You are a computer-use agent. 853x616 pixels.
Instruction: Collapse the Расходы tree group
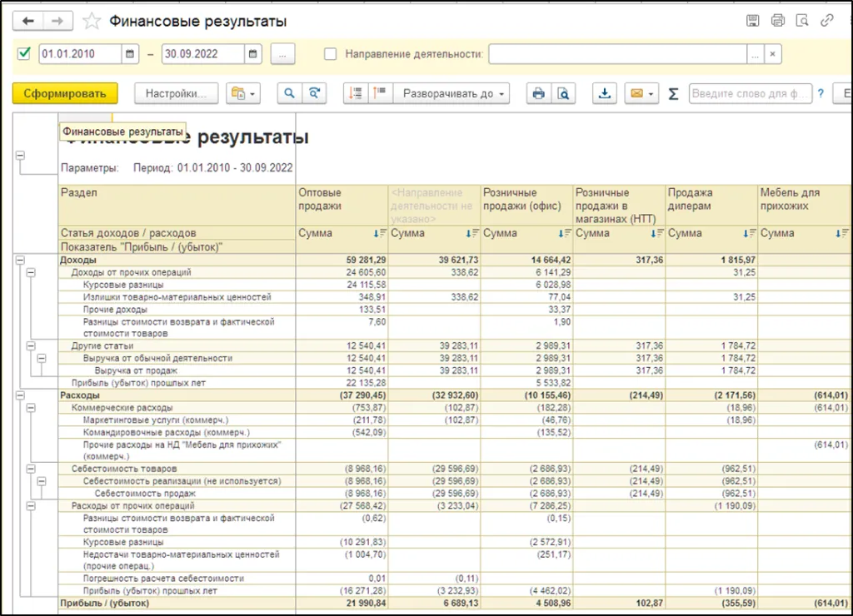[20, 395]
